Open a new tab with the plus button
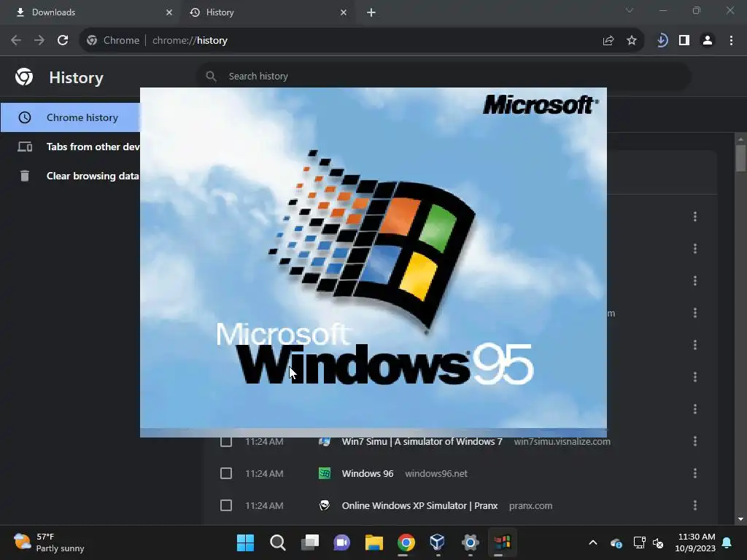Viewport: 747px width, 560px height. (371, 12)
